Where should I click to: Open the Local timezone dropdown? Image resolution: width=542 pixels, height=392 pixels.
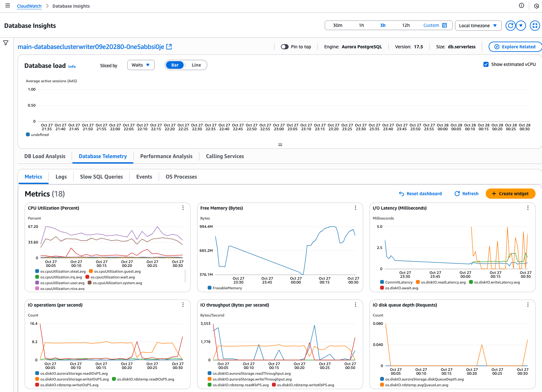coord(478,26)
